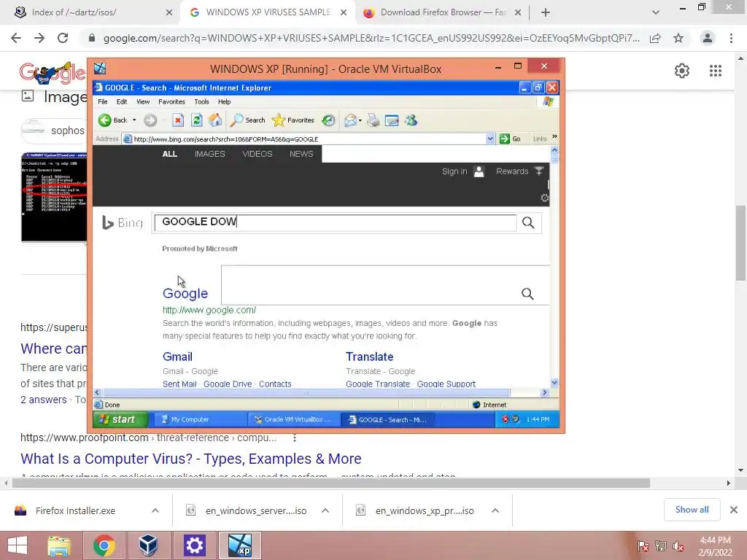Open the What Is a Computer Virus result
Screen dimensions: 747x560
coord(191,459)
